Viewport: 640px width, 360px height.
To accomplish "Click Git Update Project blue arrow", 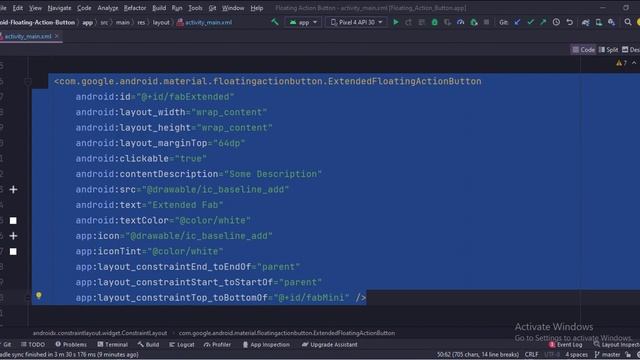I will click(x=517, y=22).
